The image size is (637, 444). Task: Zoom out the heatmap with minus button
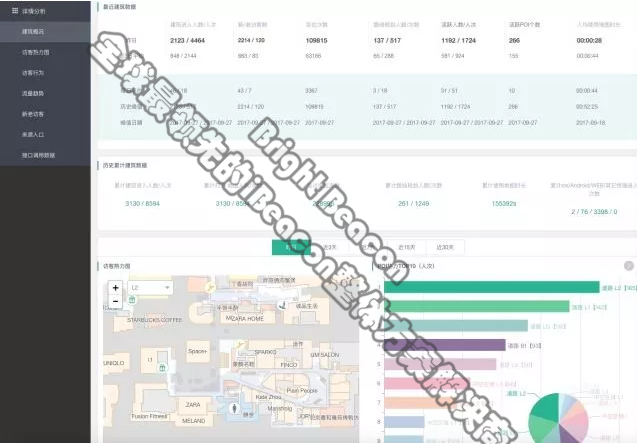[x=115, y=301]
